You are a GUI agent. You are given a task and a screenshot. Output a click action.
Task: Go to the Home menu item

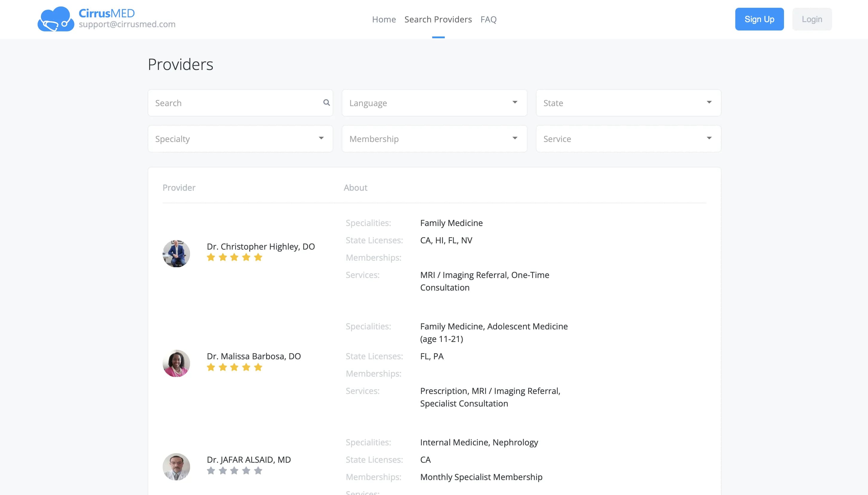point(384,19)
